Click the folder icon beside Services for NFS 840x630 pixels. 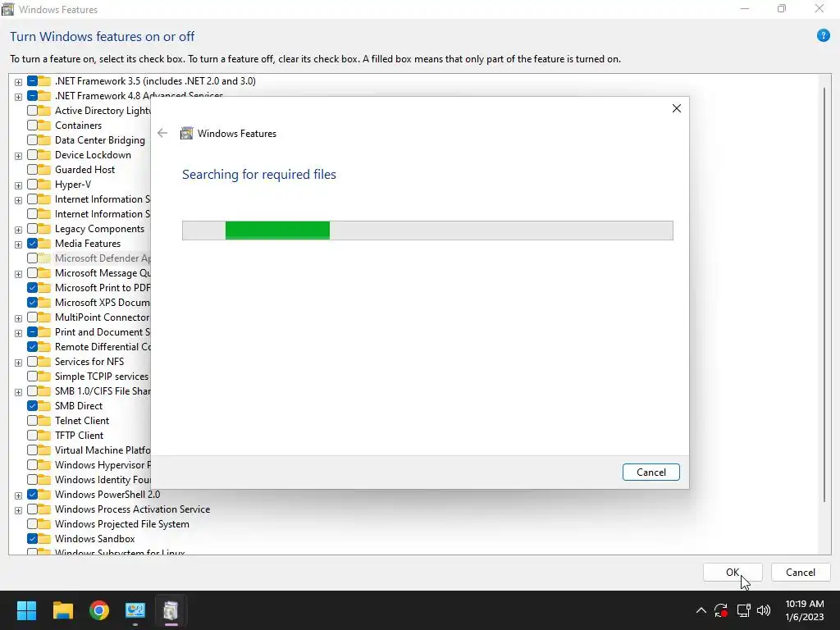(x=44, y=362)
